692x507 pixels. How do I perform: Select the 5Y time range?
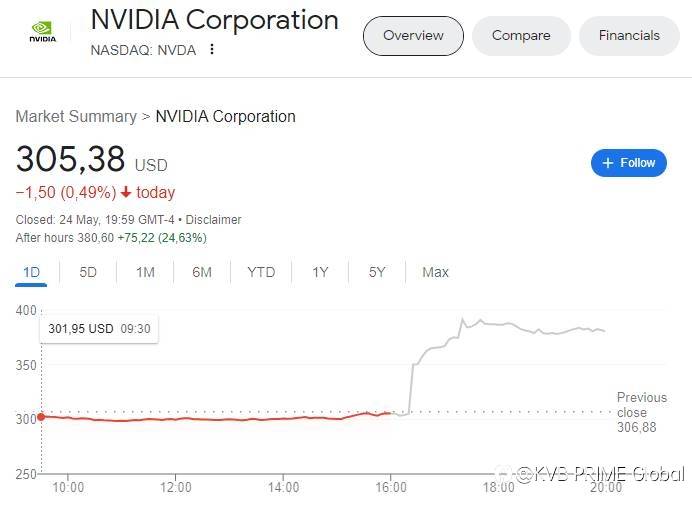pos(377,272)
